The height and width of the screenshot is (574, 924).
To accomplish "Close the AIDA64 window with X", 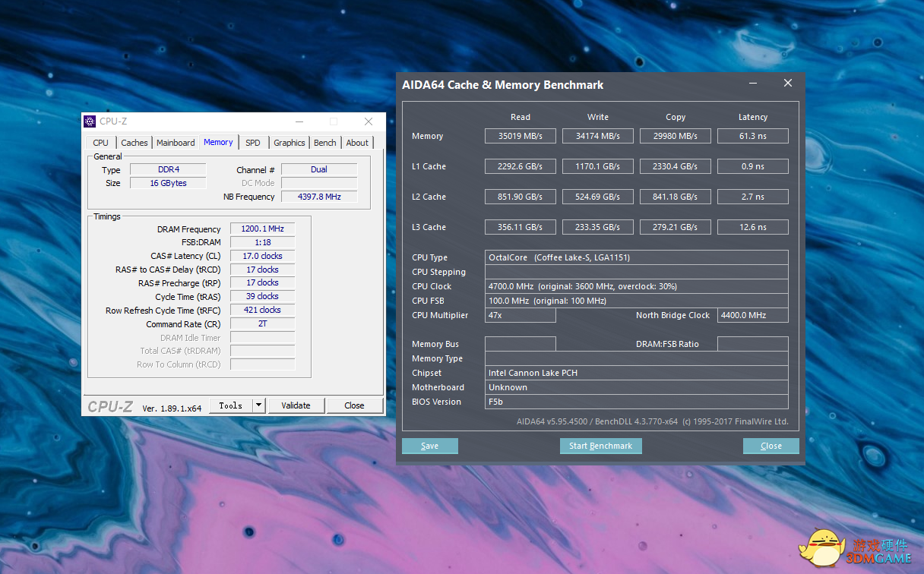I will click(788, 84).
